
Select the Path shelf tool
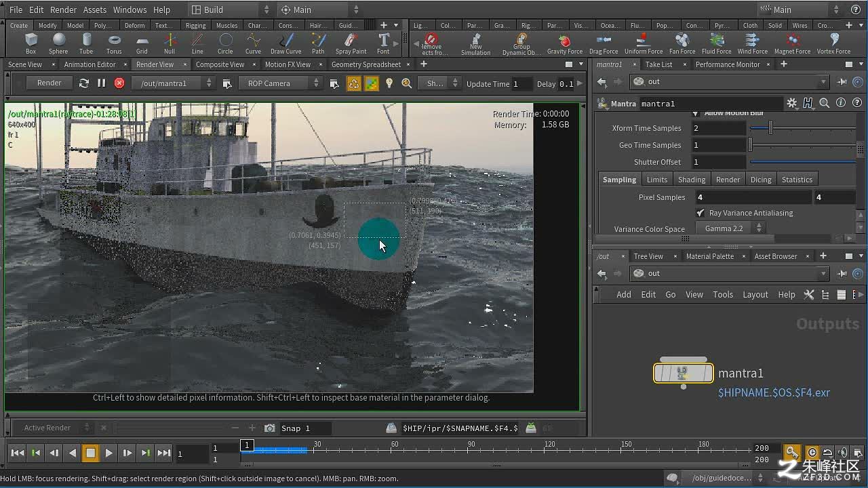tap(318, 44)
